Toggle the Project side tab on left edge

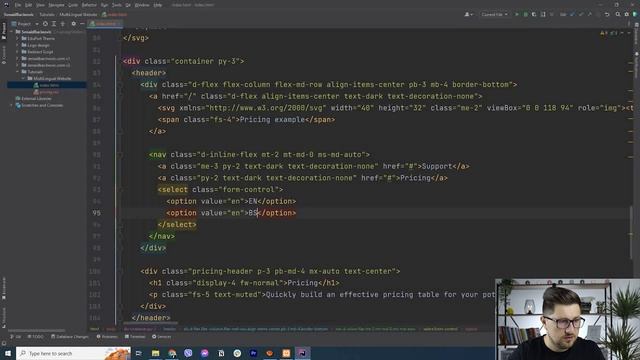4,31
